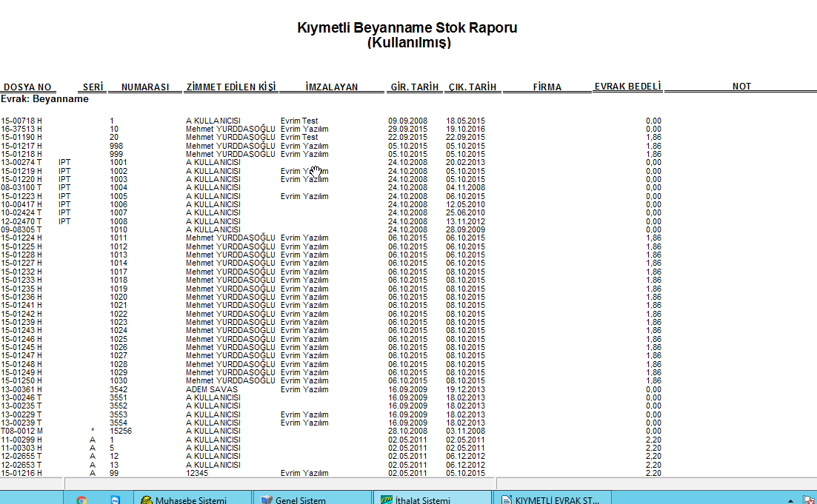Click the EVRAK BEDELİ column header
817x504 pixels.
click(x=627, y=87)
